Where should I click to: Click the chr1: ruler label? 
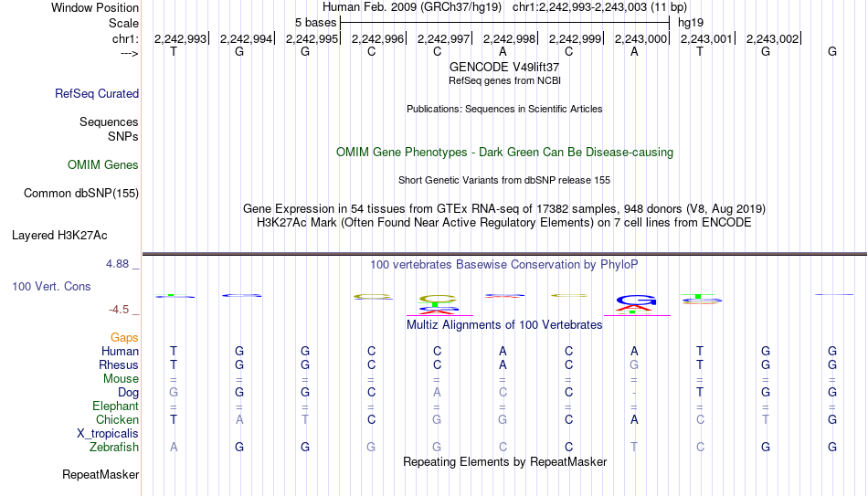click(x=126, y=38)
